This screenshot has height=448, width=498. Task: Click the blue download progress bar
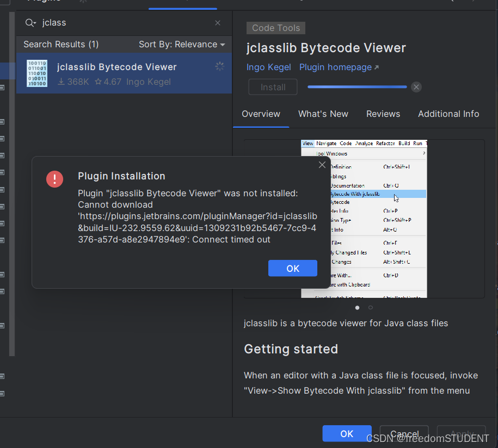356,86
